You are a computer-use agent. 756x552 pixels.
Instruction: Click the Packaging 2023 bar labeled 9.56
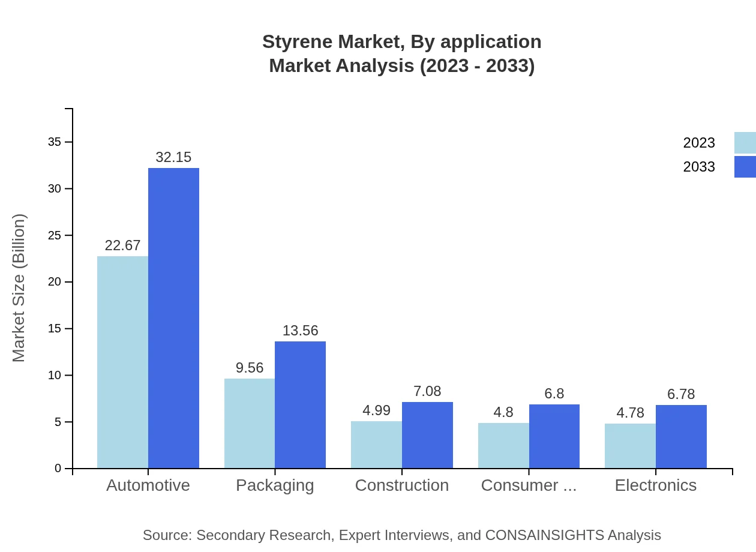tap(248, 423)
